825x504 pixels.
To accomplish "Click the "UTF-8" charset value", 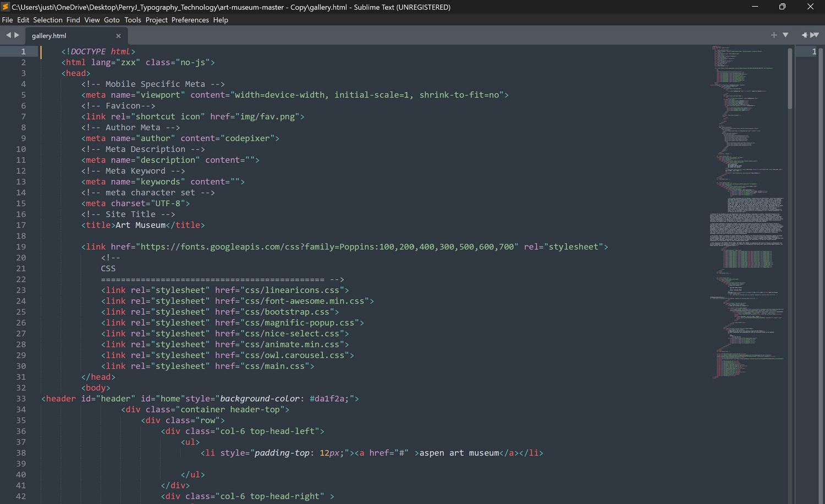I will point(168,203).
